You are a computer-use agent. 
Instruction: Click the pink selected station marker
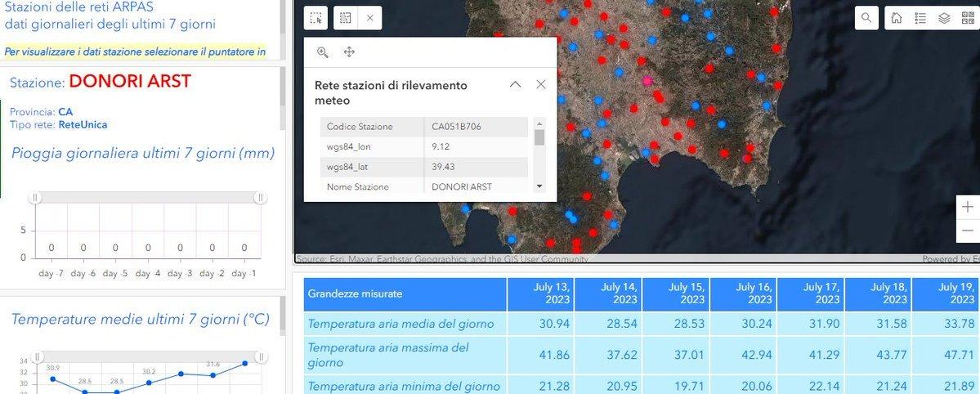[647, 81]
